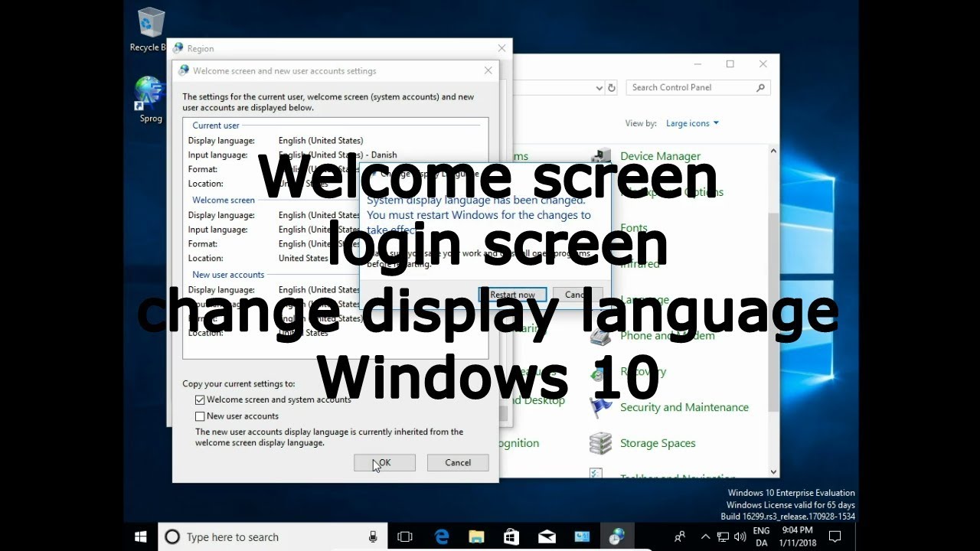
Task: Click Control Panel scrollbar down arrow
Action: point(773,472)
